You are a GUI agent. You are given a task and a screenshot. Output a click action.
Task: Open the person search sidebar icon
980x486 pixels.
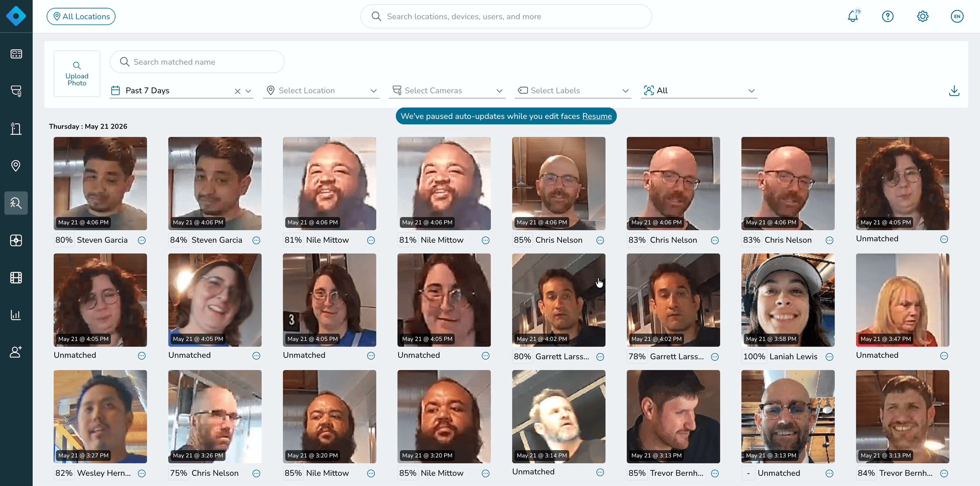click(x=16, y=203)
